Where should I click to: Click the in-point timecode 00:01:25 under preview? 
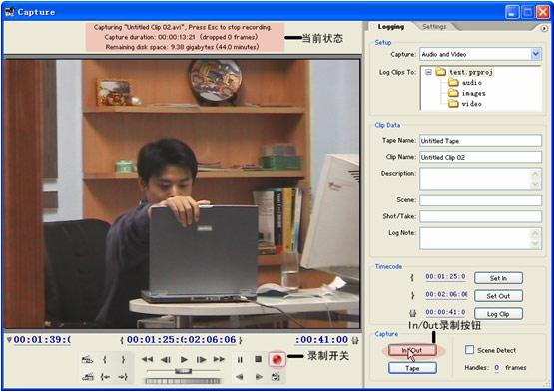click(x=154, y=340)
